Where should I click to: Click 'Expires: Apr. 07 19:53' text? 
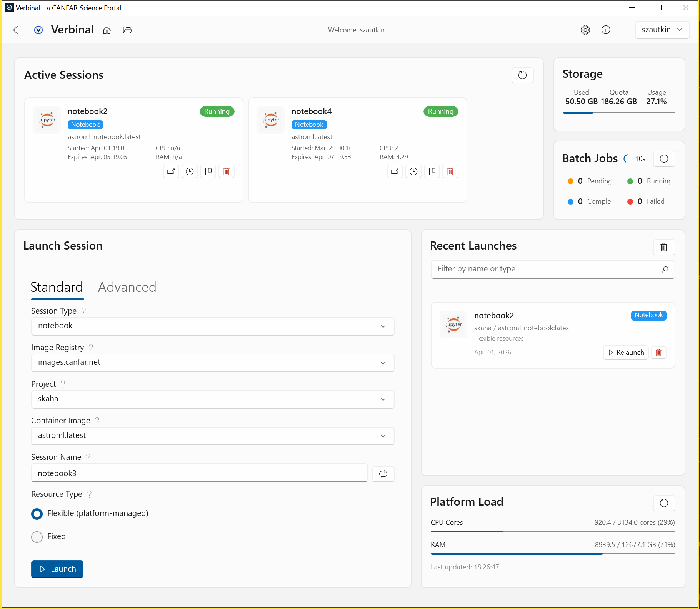pyautogui.click(x=321, y=157)
